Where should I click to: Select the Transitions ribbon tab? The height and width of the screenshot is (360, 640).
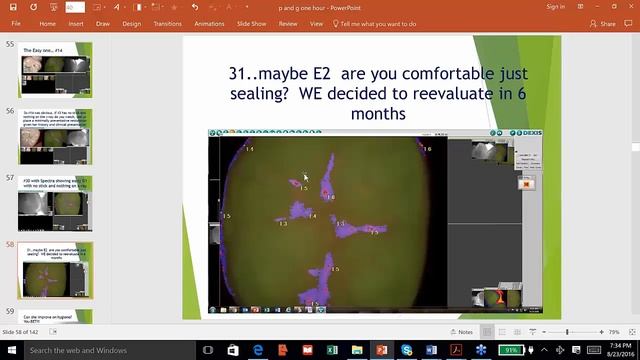(167, 24)
